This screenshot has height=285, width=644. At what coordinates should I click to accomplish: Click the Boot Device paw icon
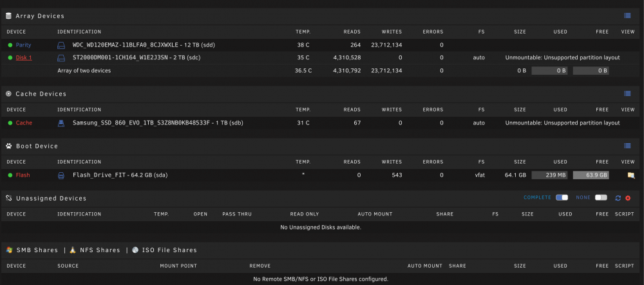coord(8,146)
